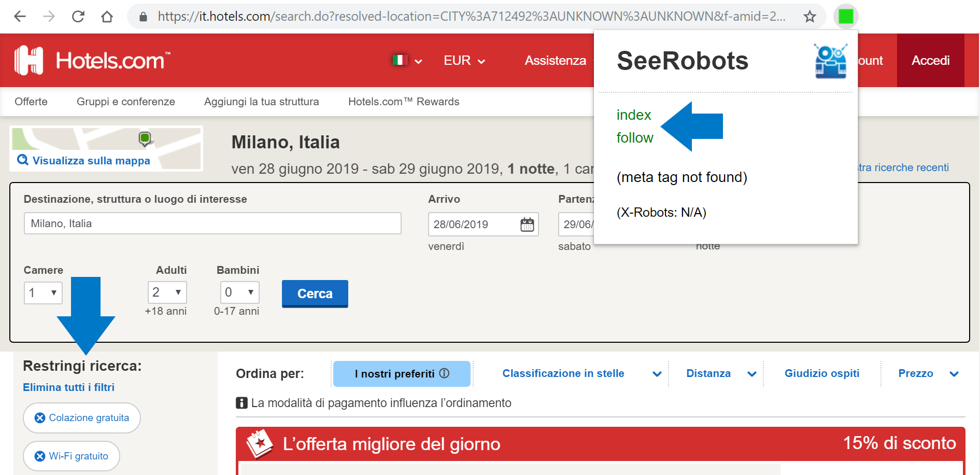Click the deal calendar icon in red banner
The height and width of the screenshot is (475, 980).
click(259, 443)
